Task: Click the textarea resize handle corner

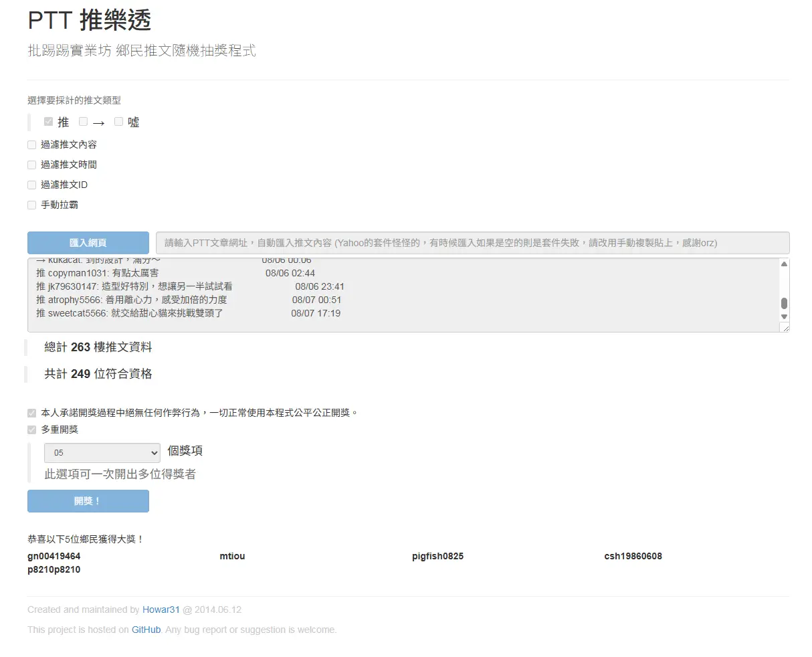Action: [x=785, y=328]
